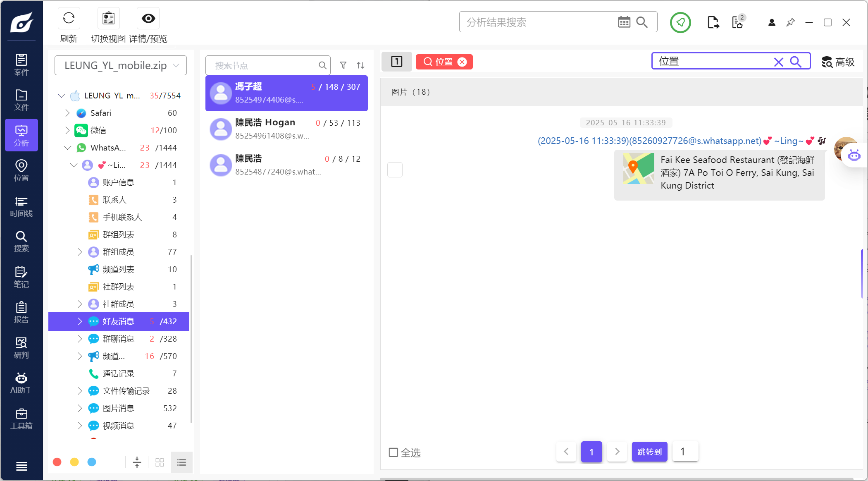Open the AI助手 sidebar icon
The image size is (868, 481).
[x=21, y=383]
